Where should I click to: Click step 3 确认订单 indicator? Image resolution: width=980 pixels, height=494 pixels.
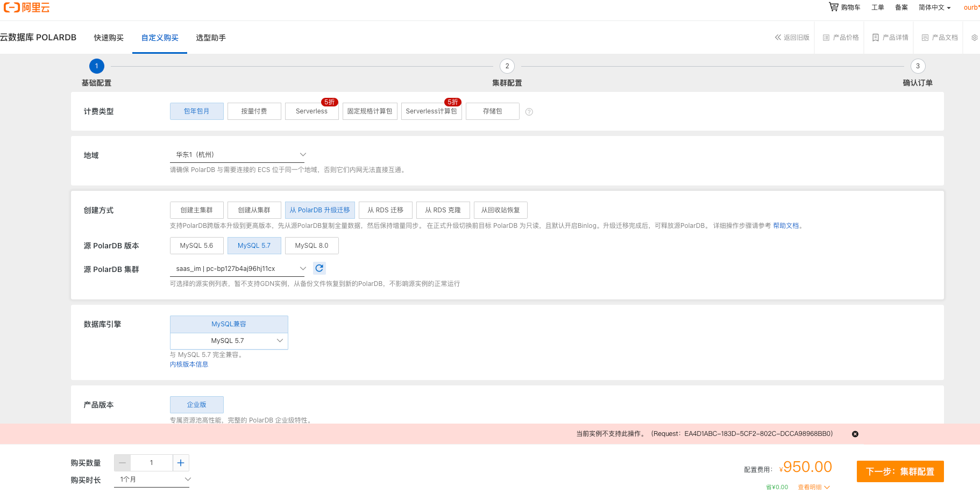coord(918,66)
